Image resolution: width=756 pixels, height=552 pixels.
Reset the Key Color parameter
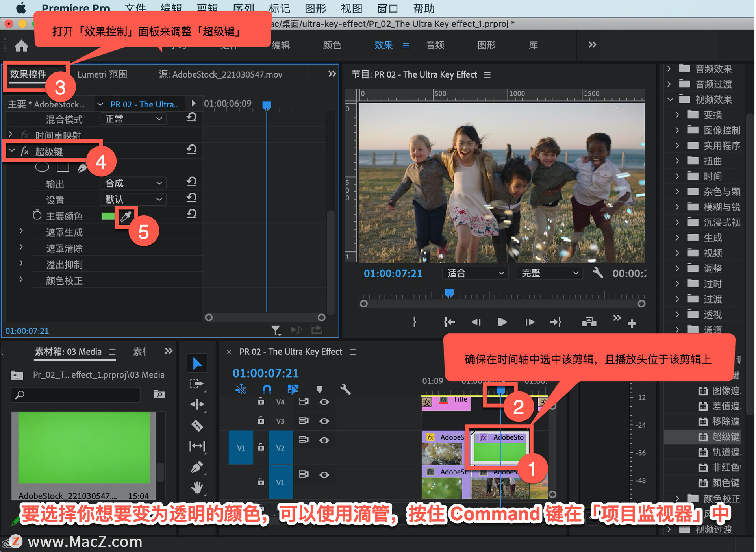coord(192,214)
